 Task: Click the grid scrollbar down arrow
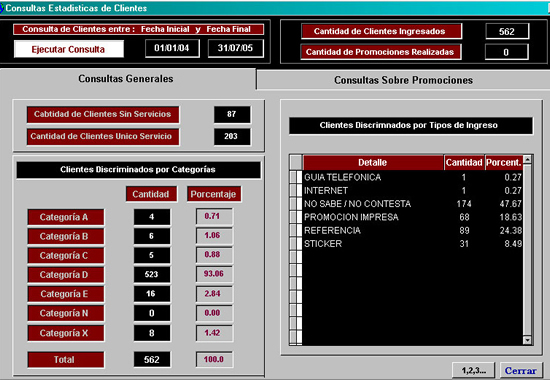click(x=527, y=340)
